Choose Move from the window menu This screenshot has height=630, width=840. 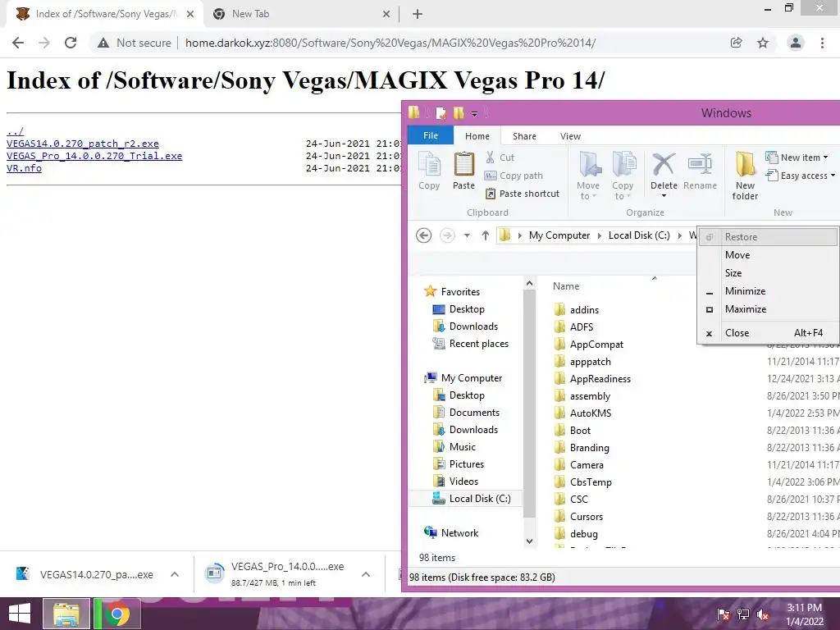coord(768,255)
